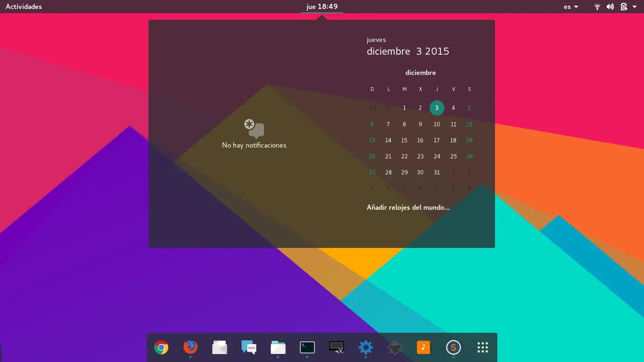This screenshot has width=644, height=362.
Task: Select today, December 3, in calendar
Action: (437, 108)
